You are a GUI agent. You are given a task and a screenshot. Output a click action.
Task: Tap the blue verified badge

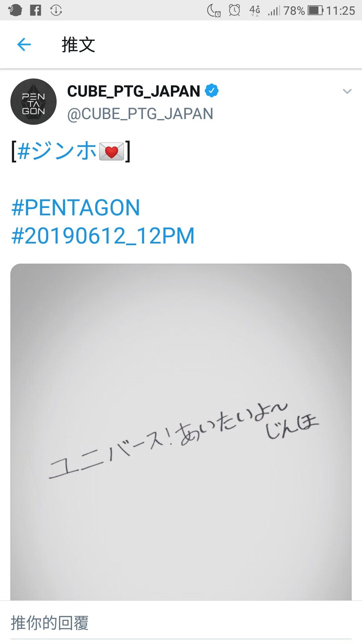coord(212,91)
